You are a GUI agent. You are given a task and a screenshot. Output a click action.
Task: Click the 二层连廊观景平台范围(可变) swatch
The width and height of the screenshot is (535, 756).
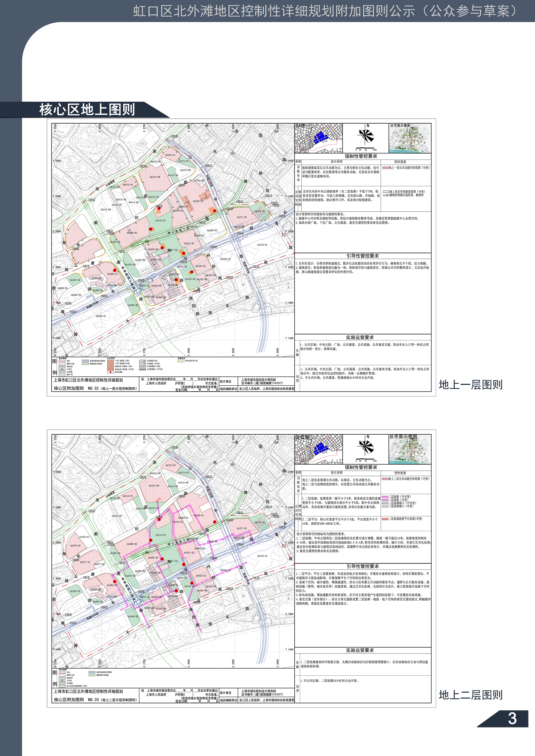click(x=385, y=519)
